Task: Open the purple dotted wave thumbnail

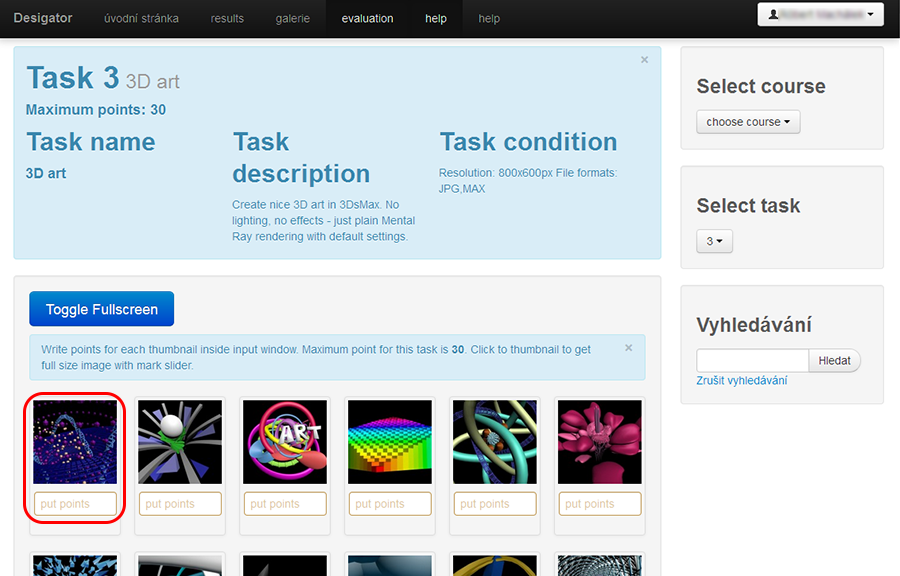Action: pos(75,442)
